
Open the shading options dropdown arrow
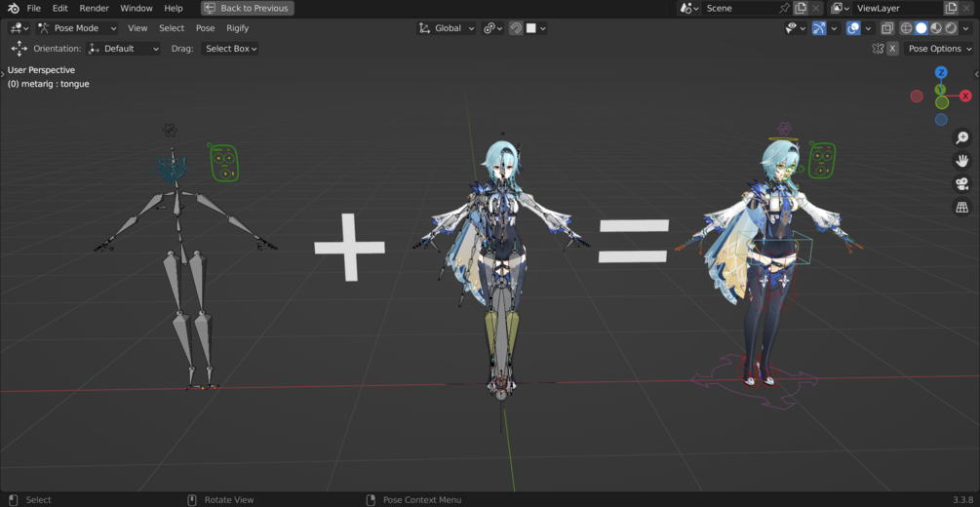coord(966,28)
